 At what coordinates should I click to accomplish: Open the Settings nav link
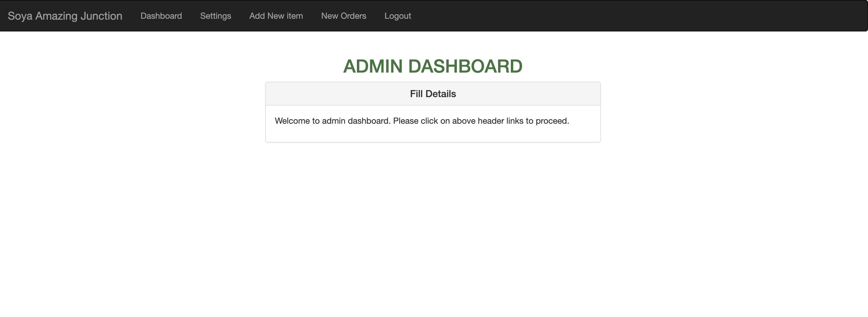point(216,16)
